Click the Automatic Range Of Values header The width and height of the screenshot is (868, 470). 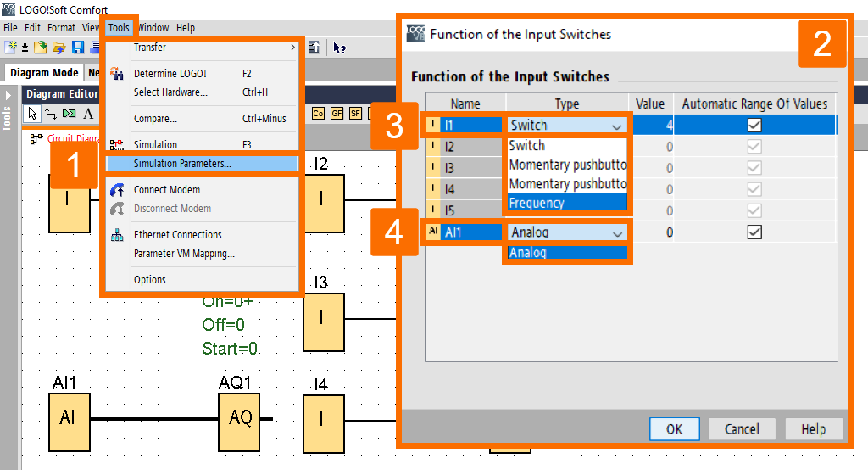click(x=754, y=104)
